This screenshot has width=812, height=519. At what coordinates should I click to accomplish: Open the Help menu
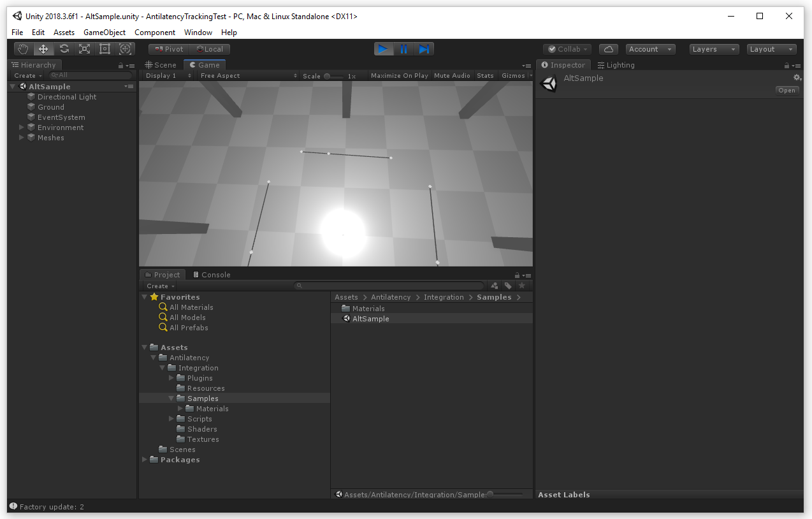pyautogui.click(x=229, y=33)
